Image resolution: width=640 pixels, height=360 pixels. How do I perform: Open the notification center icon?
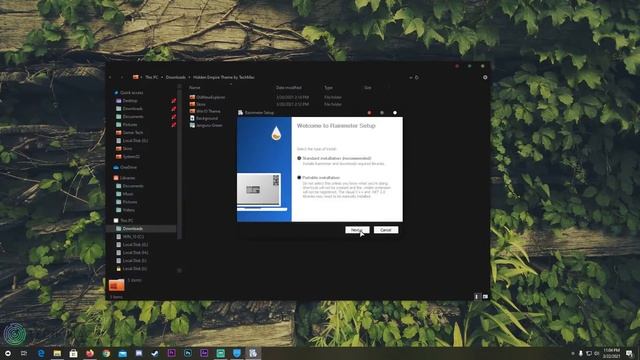pos(629,353)
